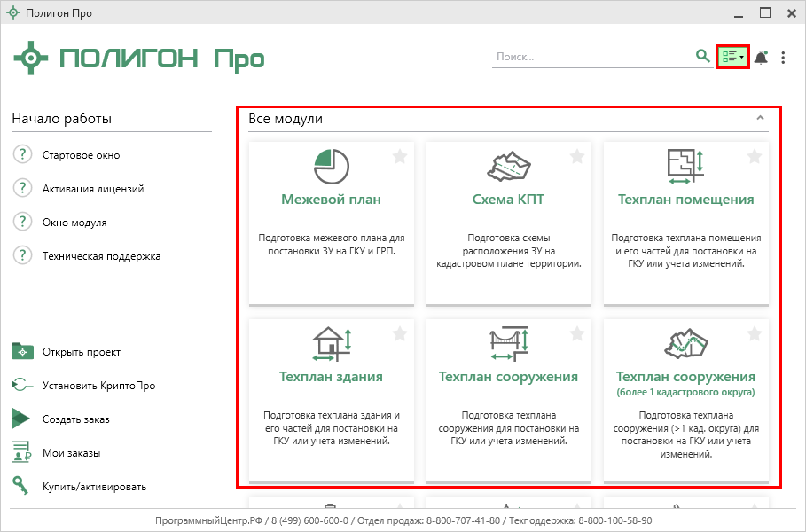
Task: Star the Техплан помещения module
Action: [x=755, y=156]
